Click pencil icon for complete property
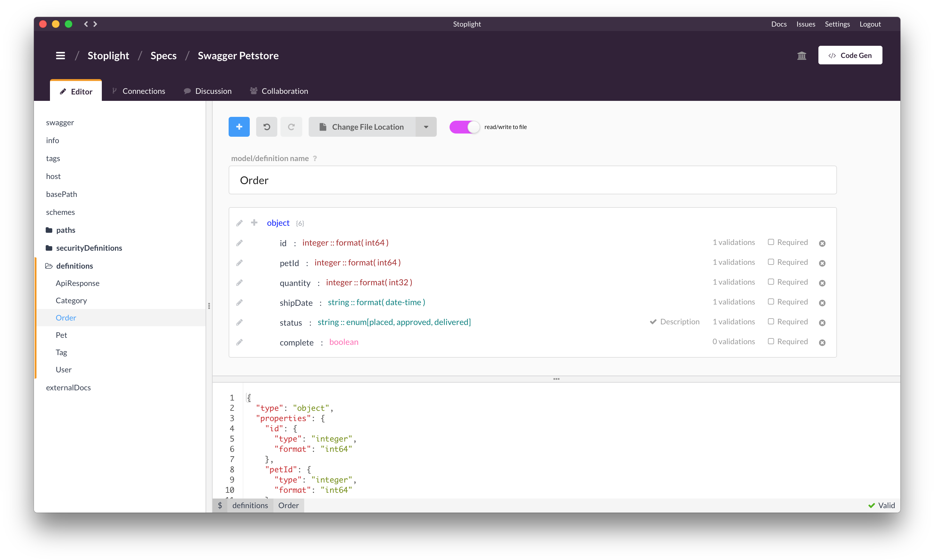Image resolution: width=934 pixels, height=560 pixels. click(239, 342)
